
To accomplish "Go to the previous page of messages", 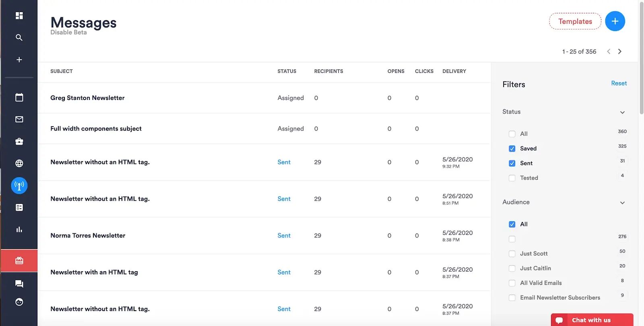I will pyautogui.click(x=609, y=52).
